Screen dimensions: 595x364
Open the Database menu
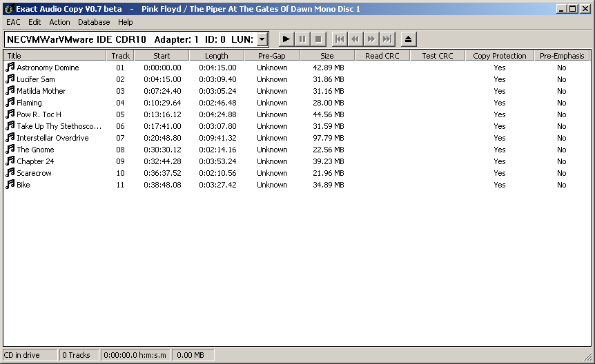[94, 22]
